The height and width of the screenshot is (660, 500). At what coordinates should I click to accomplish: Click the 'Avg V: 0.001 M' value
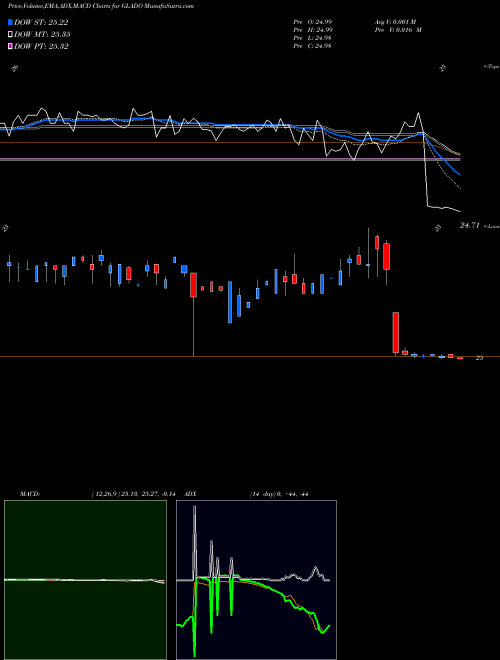397,22
